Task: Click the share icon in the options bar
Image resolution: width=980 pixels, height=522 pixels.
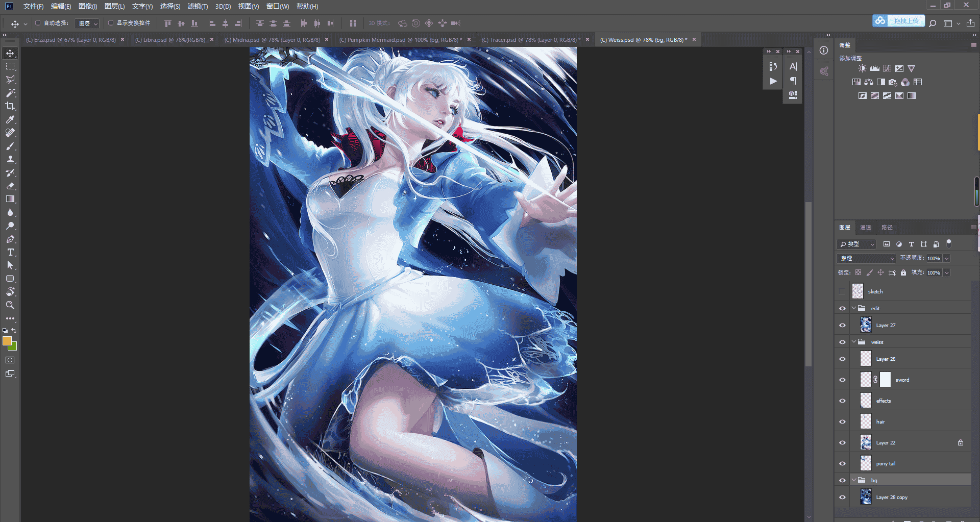Action: 970,23
